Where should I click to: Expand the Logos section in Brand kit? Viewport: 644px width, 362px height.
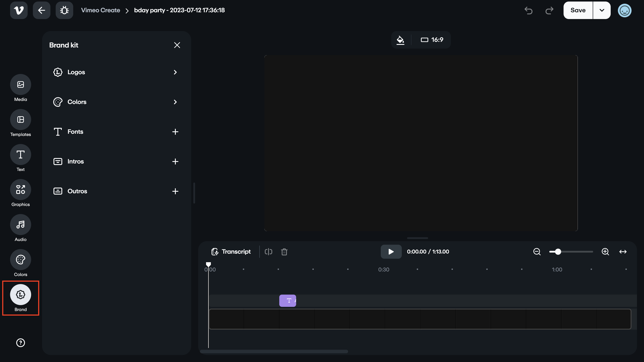(175, 72)
